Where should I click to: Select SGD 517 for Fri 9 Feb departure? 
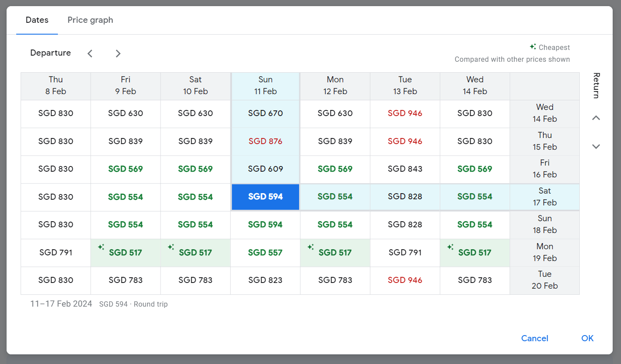click(125, 253)
